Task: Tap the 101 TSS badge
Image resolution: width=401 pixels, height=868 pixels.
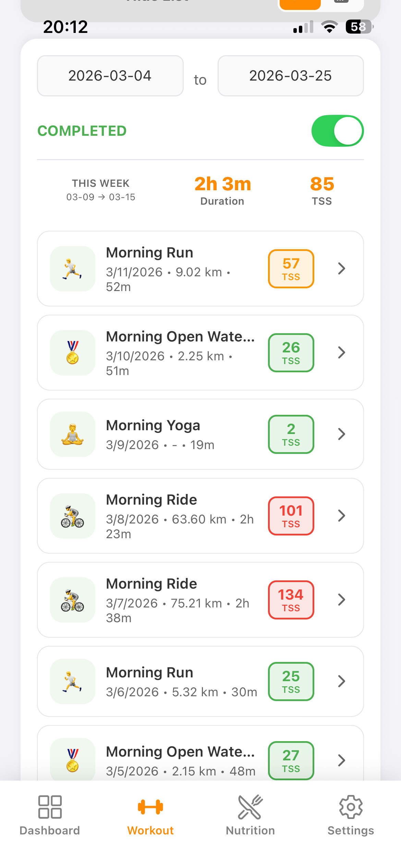Action: [291, 516]
